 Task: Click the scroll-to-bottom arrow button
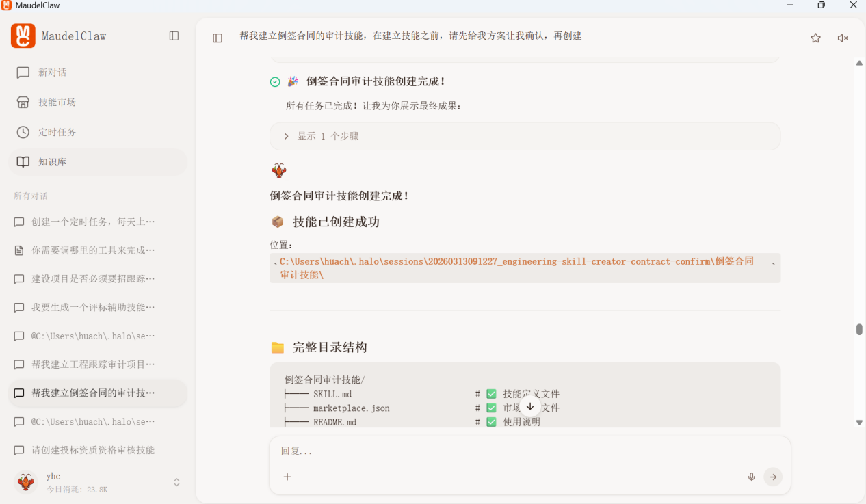(530, 406)
